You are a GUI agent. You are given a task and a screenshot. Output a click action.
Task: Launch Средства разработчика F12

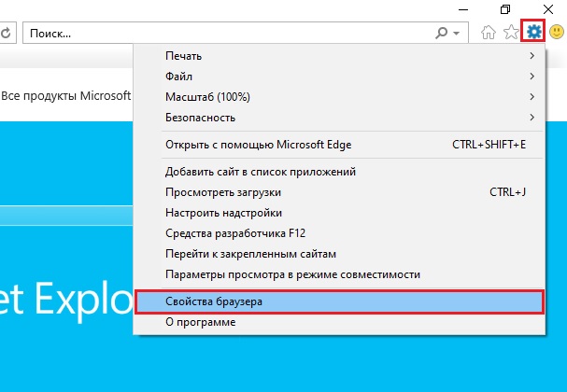339,233
